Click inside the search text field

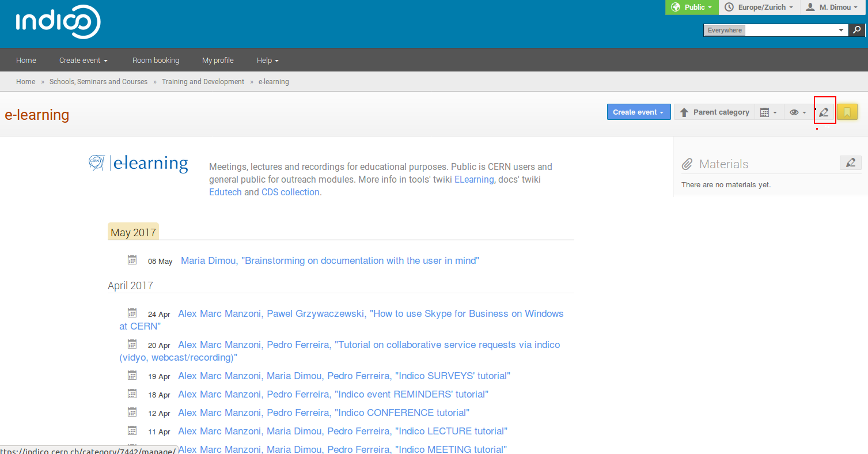[790, 30]
